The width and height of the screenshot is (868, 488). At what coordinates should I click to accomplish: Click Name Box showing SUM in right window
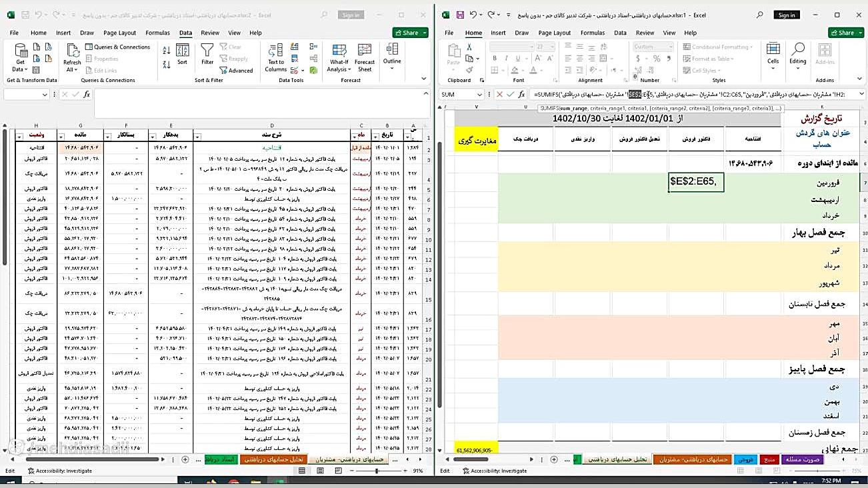click(461, 95)
